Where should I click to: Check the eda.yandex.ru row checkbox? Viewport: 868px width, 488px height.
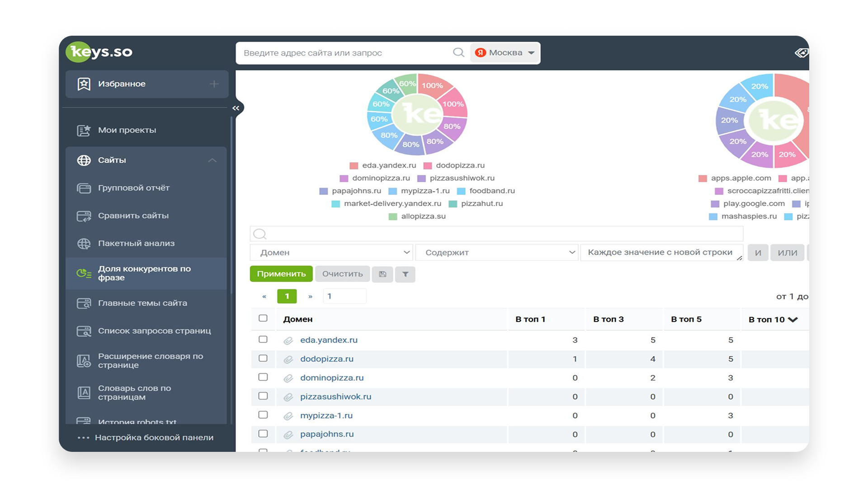(263, 339)
